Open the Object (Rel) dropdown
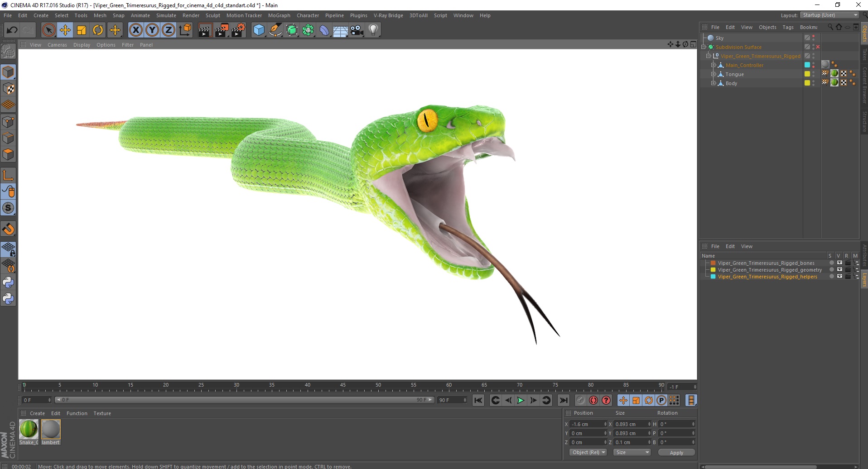 coord(588,452)
